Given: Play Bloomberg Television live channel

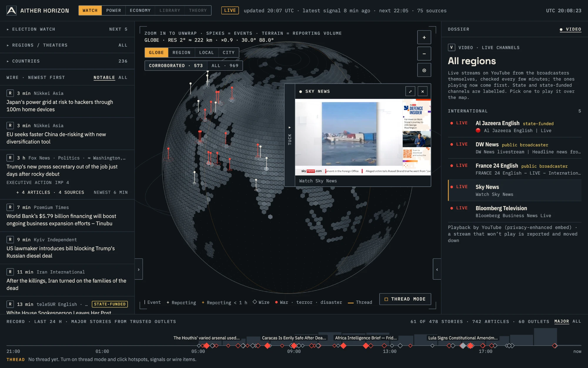Looking at the screenshot, I should (x=514, y=212).
